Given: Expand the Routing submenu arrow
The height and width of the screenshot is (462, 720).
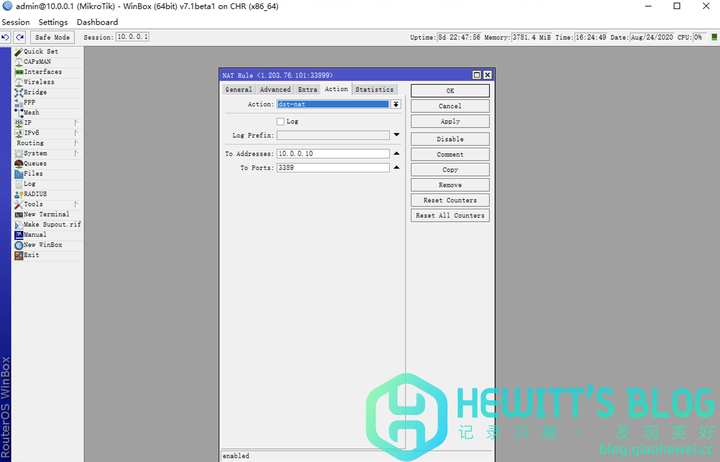Looking at the screenshot, I should coord(76,143).
